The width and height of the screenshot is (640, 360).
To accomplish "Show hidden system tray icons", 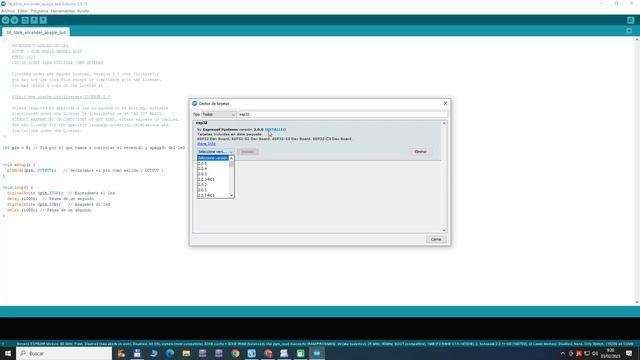I will pyautogui.click(x=563, y=353).
